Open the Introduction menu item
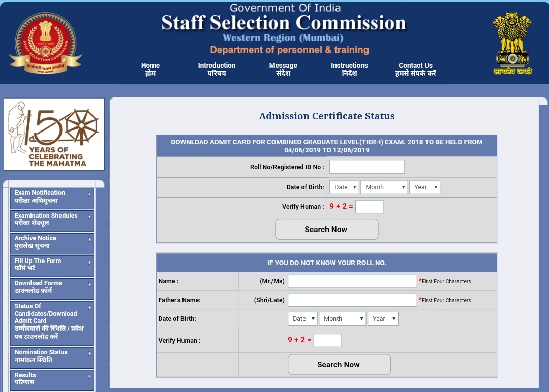This screenshot has width=549, height=392. 217,69
